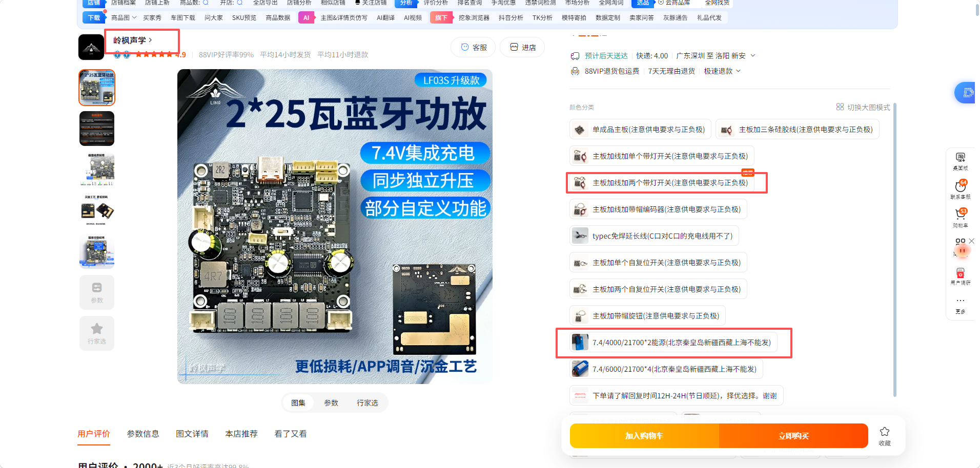Click the 联系客服 contact service sidebar icon
The image size is (980, 468).
tap(961, 189)
